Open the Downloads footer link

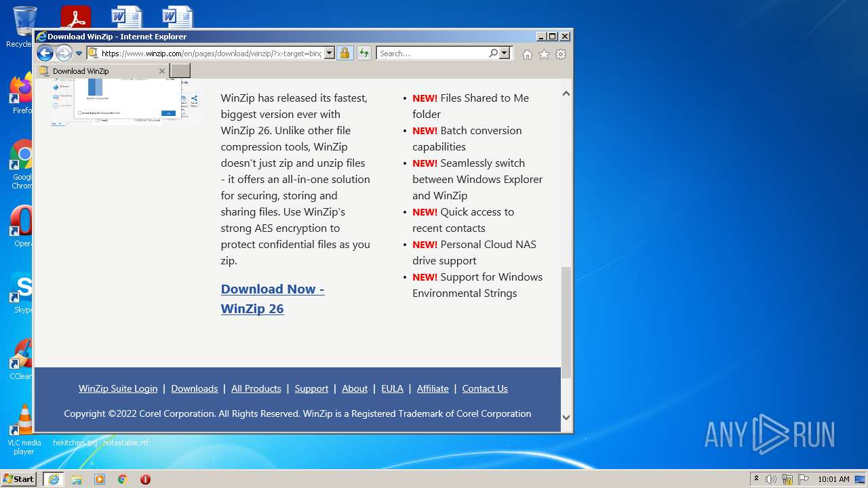pyautogui.click(x=195, y=388)
